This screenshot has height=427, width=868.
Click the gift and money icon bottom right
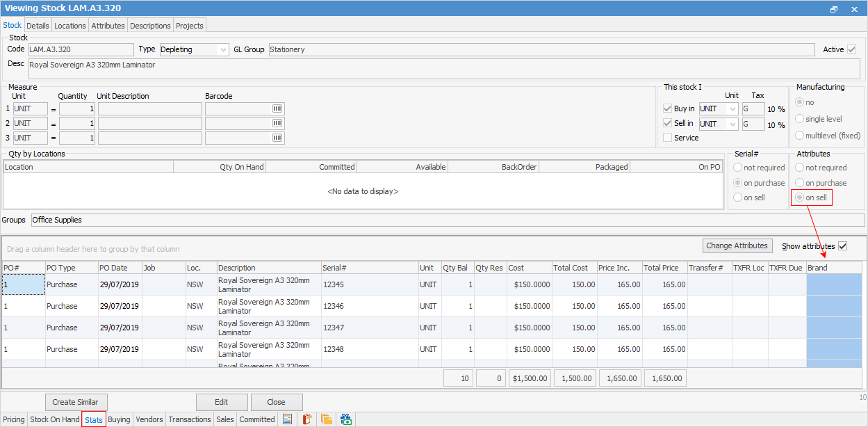(x=345, y=419)
